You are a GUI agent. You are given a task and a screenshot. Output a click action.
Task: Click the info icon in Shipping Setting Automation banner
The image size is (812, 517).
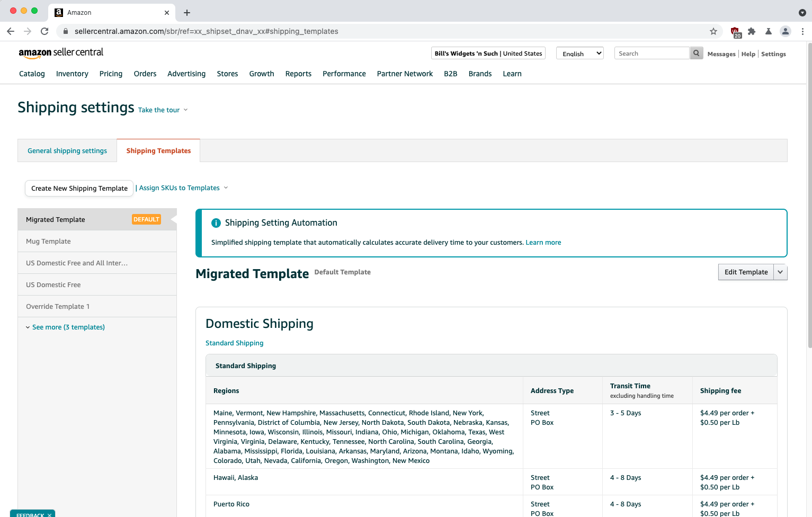click(216, 222)
